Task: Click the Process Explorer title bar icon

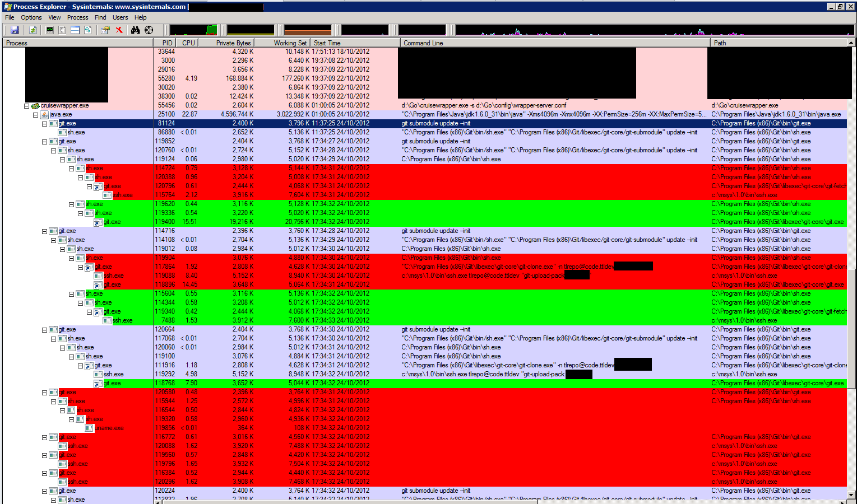Action: [x=8, y=7]
